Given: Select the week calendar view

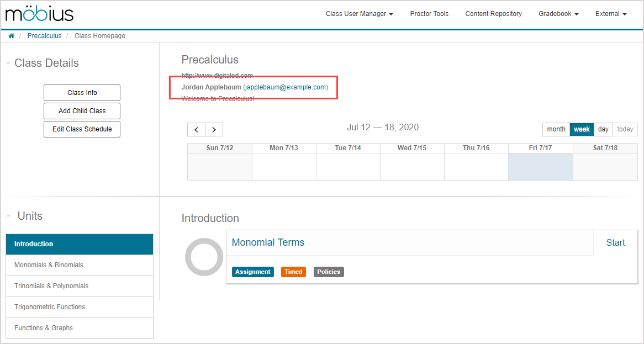Looking at the screenshot, I should (x=582, y=129).
